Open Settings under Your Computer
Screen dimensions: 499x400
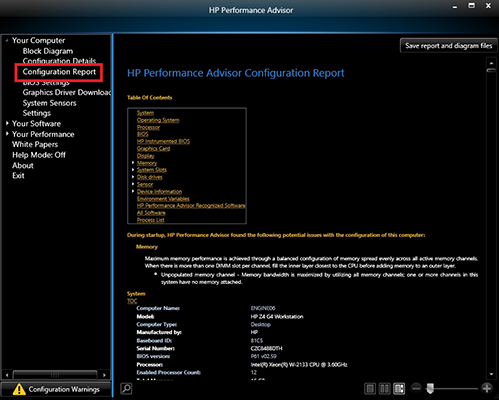[x=37, y=113]
